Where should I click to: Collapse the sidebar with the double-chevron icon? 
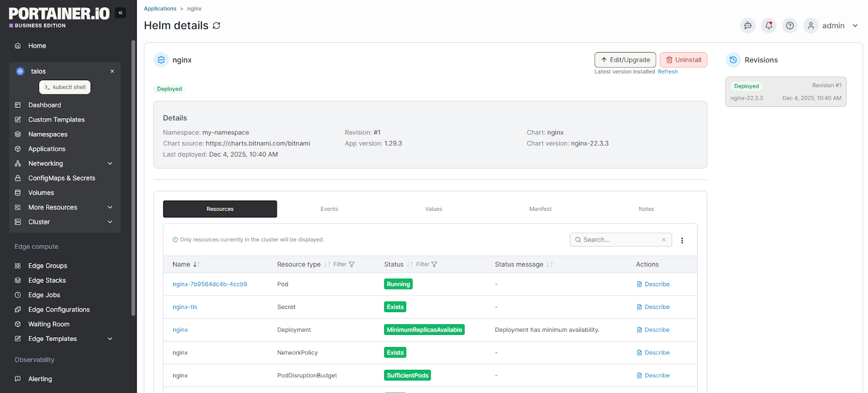pos(120,12)
